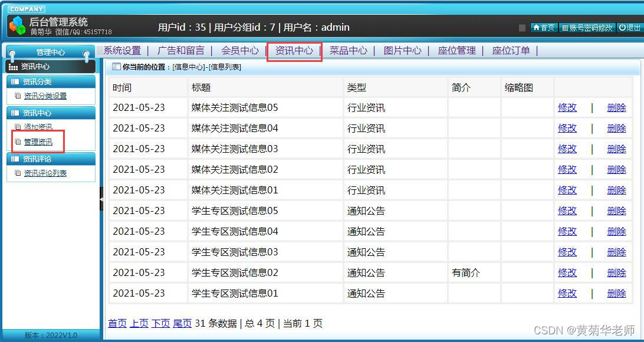This screenshot has height=342, width=644.
Task: Click 删除 for 媒体关注测试信息03
Action: point(616,149)
